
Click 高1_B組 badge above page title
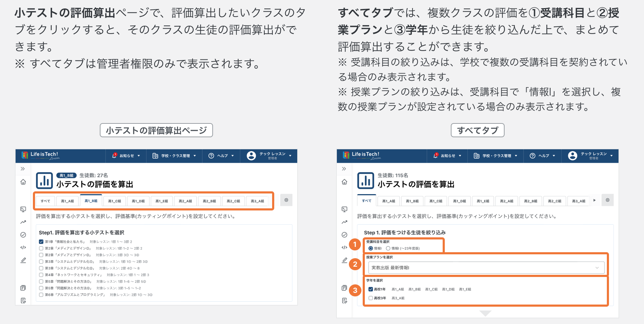tap(67, 175)
